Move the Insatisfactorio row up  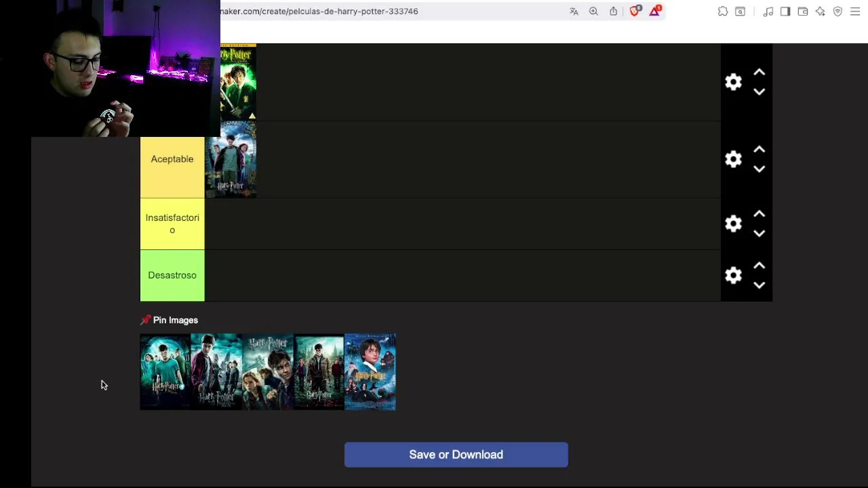tap(759, 214)
